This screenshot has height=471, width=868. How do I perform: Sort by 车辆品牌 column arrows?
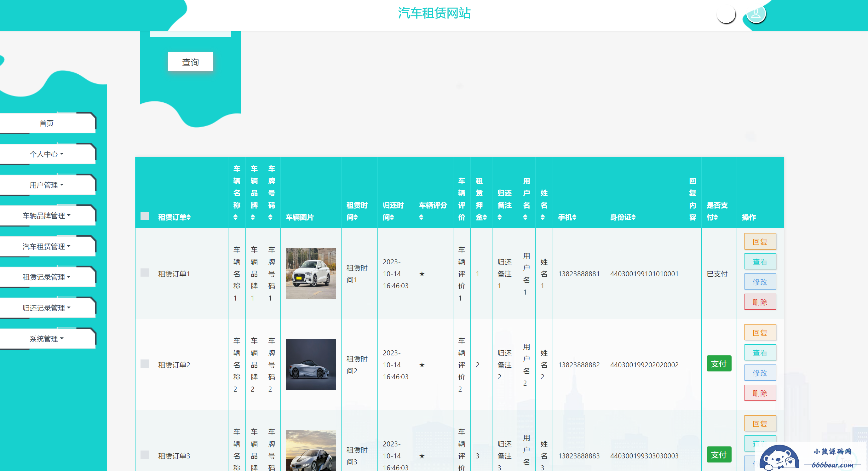(253, 217)
